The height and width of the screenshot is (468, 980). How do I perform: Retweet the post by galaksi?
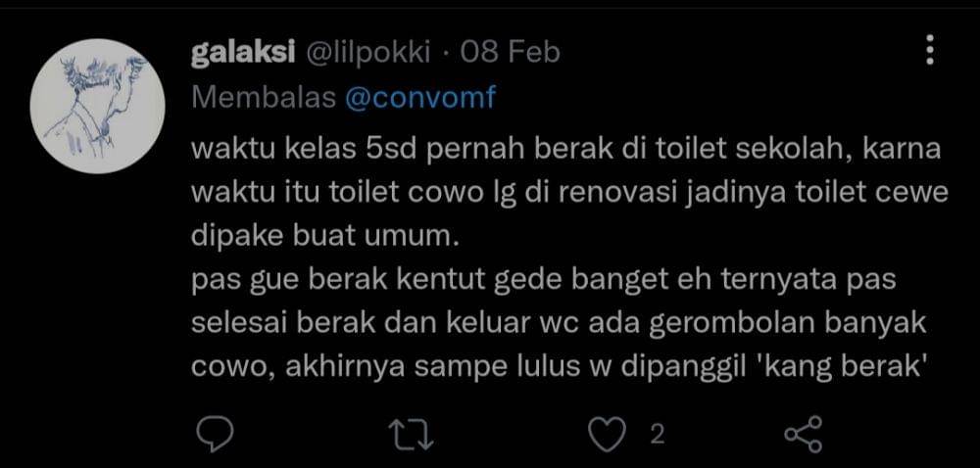click(x=409, y=434)
